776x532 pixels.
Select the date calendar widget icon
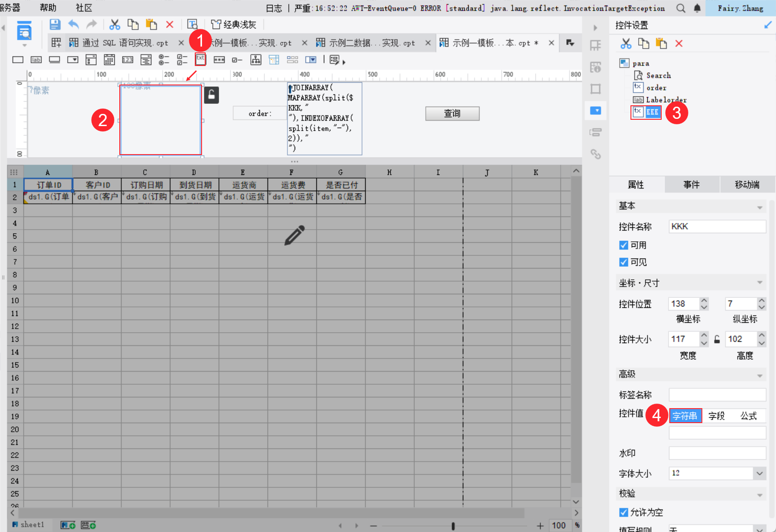click(109, 60)
